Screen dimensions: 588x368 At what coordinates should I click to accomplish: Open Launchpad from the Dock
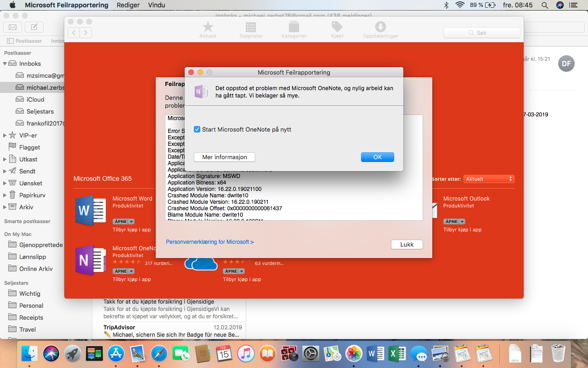(73, 354)
